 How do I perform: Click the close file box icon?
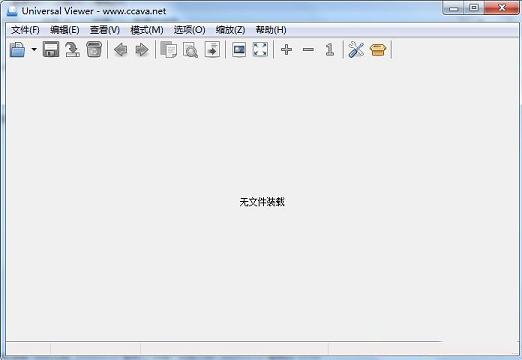94,50
